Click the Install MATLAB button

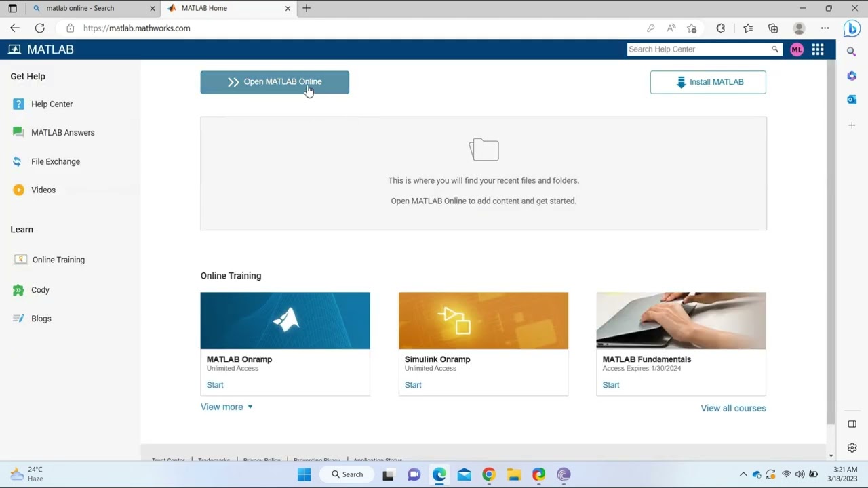tap(708, 82)
